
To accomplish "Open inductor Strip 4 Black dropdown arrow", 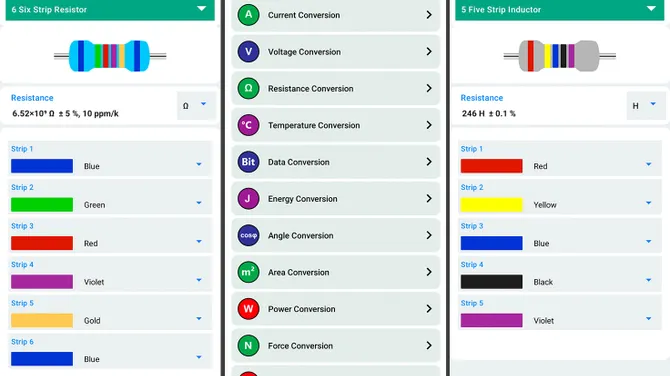I will coord(649,280).
